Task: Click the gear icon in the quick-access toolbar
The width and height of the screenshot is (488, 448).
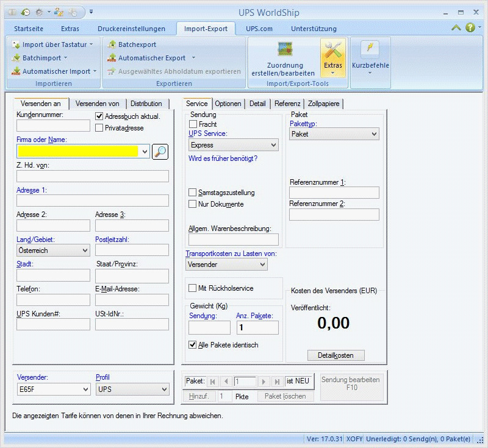Action: pos(39,12)
